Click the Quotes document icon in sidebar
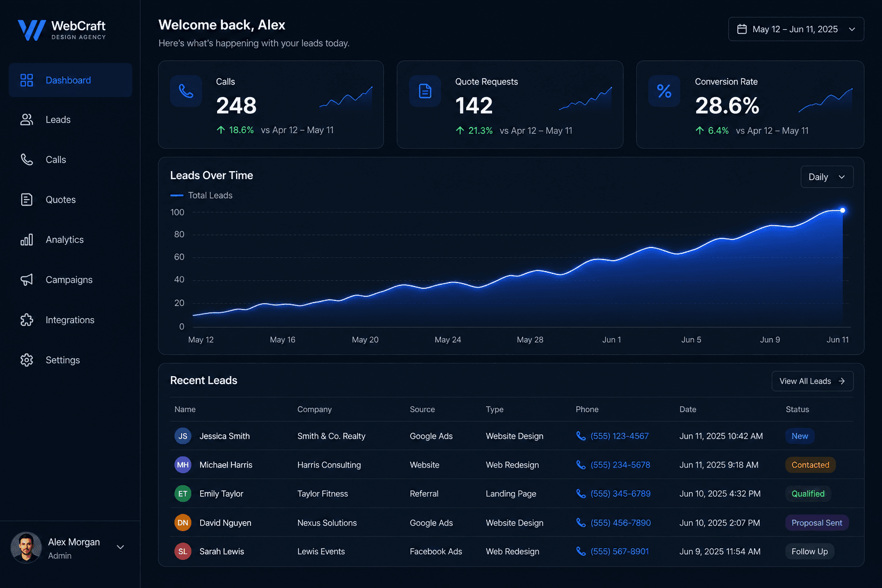Screen dimensions: 882x588 point(26,199)
